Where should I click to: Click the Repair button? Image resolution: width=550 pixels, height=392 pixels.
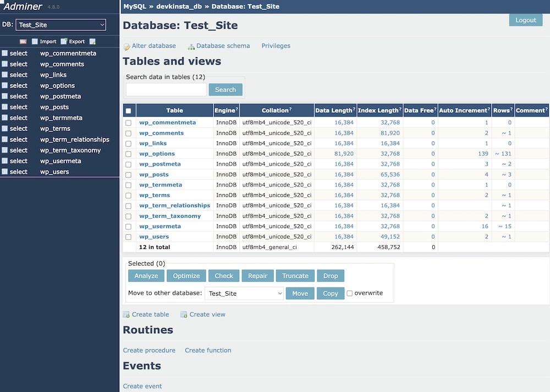(x=258, y=276)
